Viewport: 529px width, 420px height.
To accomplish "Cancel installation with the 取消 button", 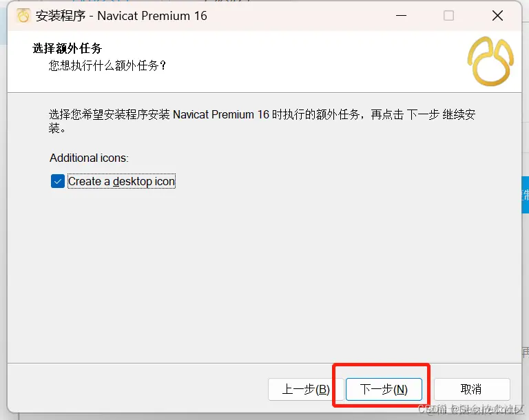I will click(x=472, y=389).
